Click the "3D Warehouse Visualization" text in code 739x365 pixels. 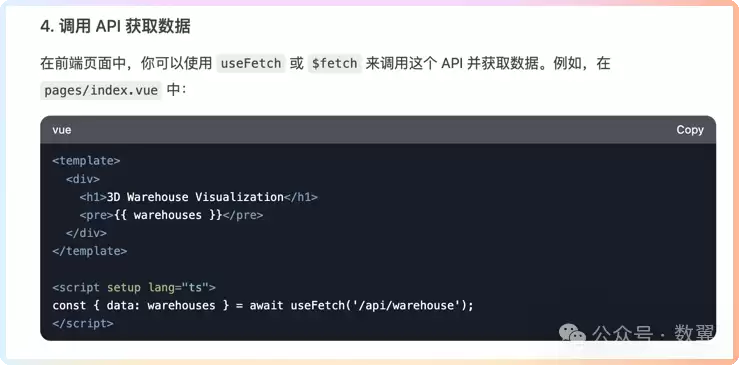click(x=195, y=197)
